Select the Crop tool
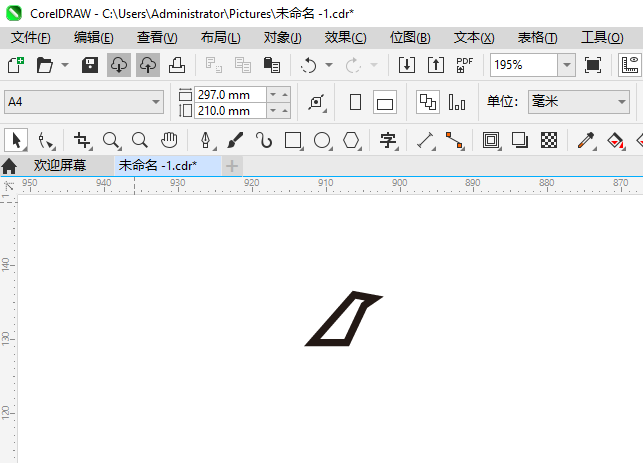 pos(82,140)
